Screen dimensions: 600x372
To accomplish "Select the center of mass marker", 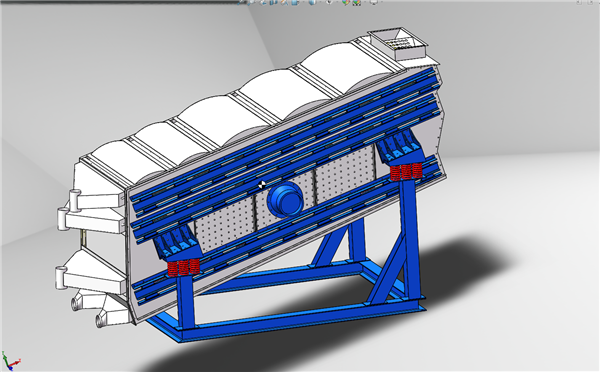I will (262, 185).
